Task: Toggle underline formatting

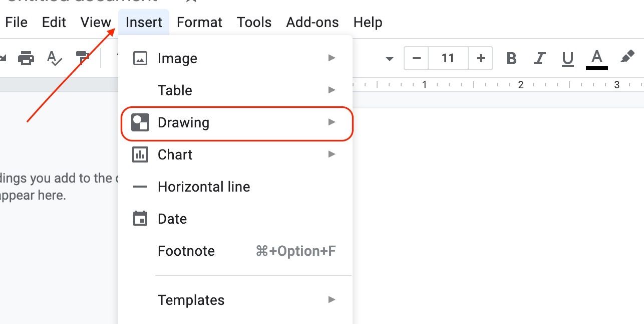Action: coord(567,58)
